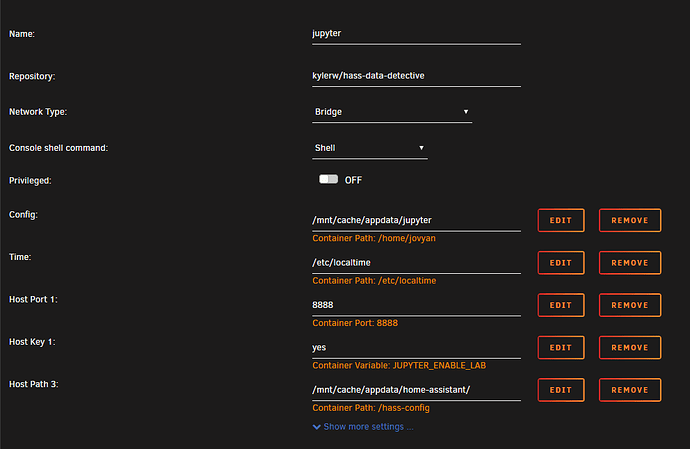Open the Network Type dropdown
The image size is (690, 449).
coord(392,112)
